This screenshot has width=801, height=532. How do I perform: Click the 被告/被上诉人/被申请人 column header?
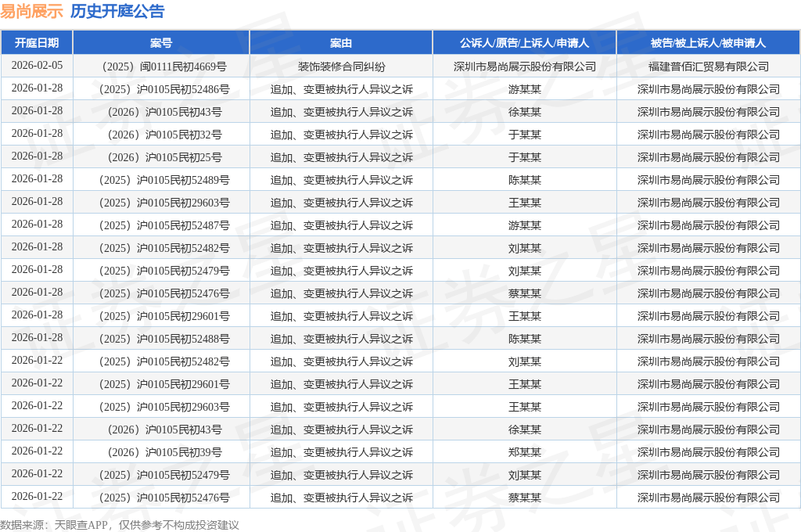tap(708, 43)
